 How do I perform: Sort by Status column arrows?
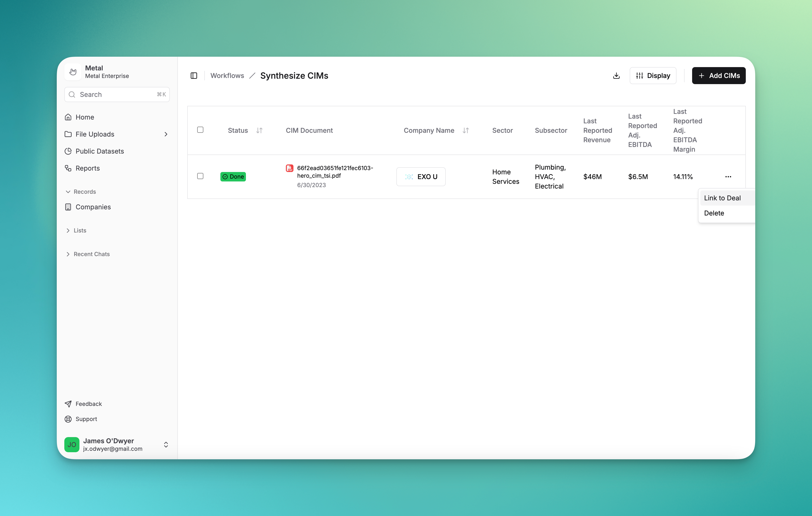pos(259,130)
